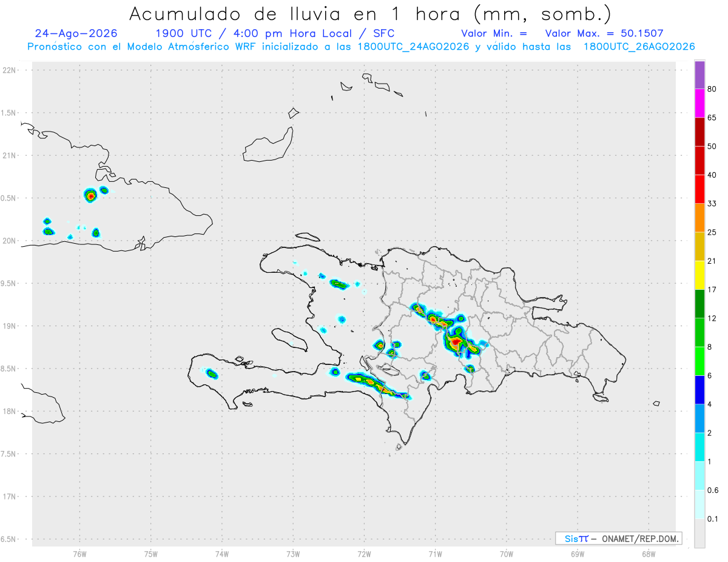The width and height of the screenshot is (728, 562).
Task: Click the yellow legend swatch between 17 and 21
Action: click(699, 275)
